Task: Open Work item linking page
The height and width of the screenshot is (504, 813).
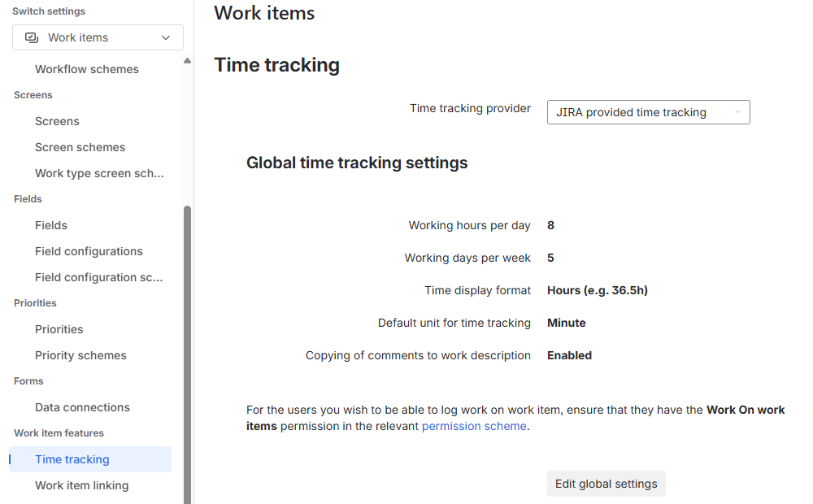Action: pyautogui.click(x=81, y=485)
